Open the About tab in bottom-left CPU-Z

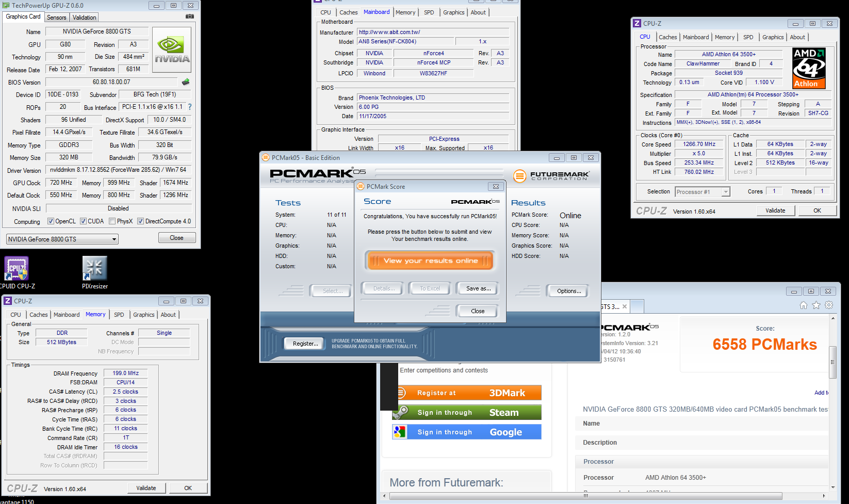[x=168, y=315]
